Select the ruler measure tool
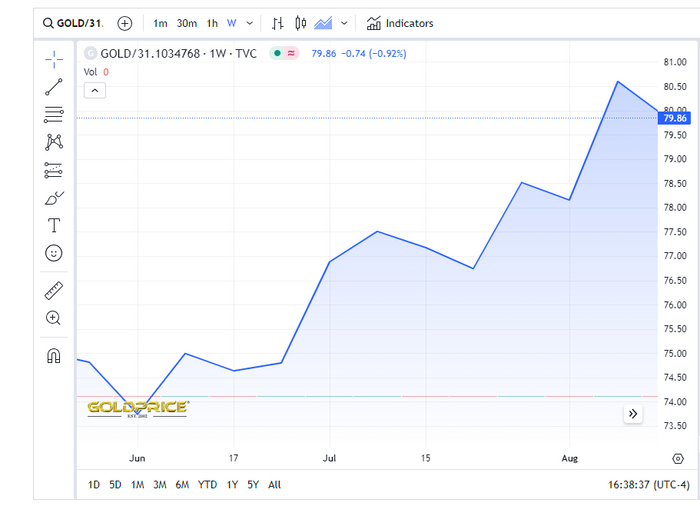Viewport: 700px width, 506px height. tap(54, 292)
